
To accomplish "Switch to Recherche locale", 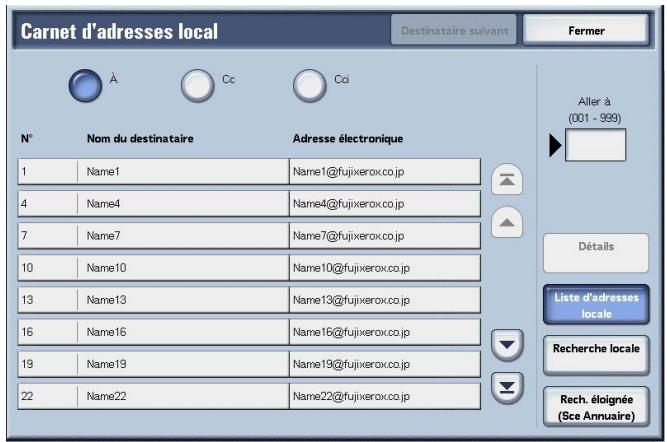I will click(x=596, y=355).
